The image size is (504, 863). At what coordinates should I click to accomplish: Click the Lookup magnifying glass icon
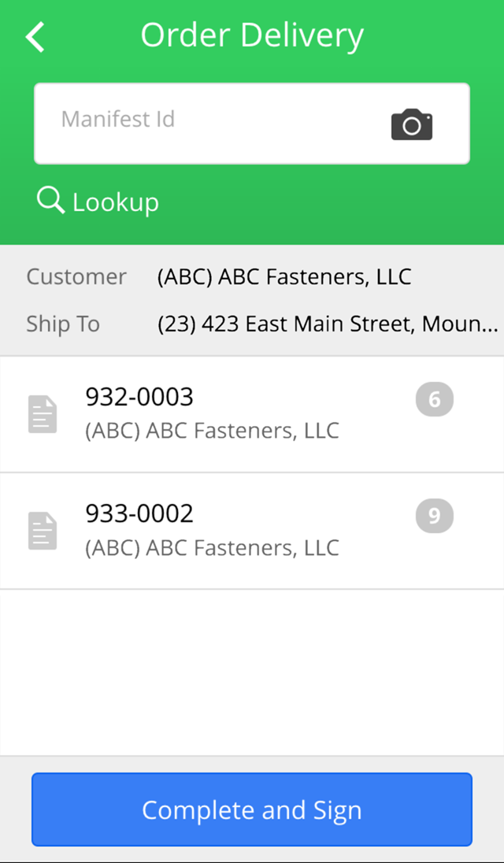click(50, 201)
